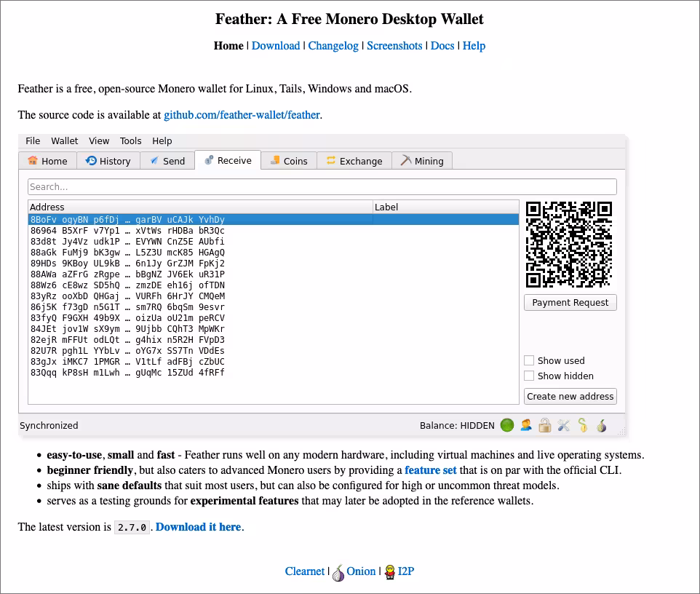
Task: Select address row starting with 86j5K
Action: [x=273, y=306]
